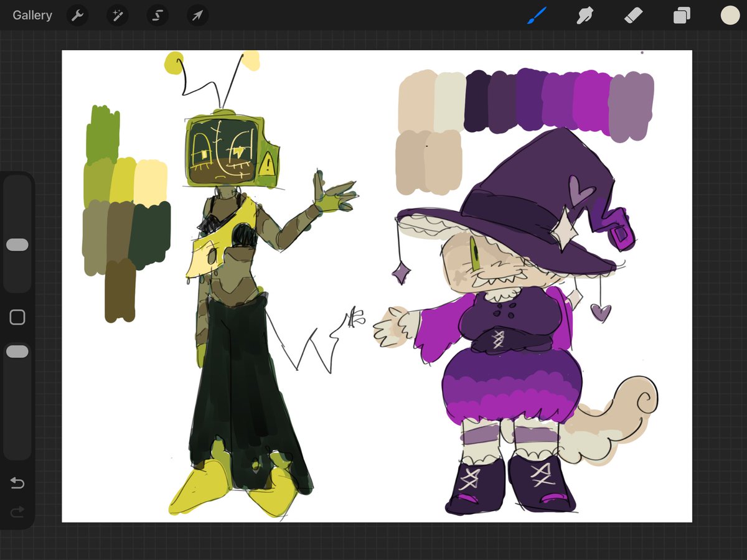747x560 pixels.
Task: Select the Brush tool
Action: pos(536,16)
